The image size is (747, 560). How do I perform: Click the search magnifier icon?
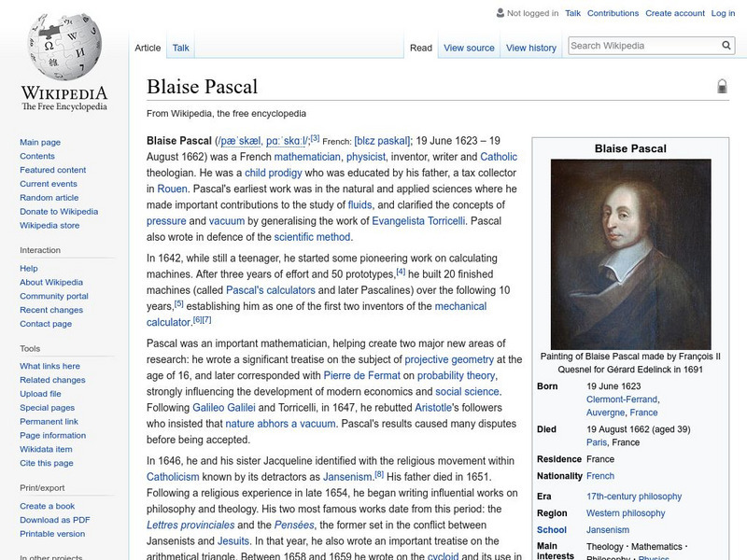click(726, 45)
